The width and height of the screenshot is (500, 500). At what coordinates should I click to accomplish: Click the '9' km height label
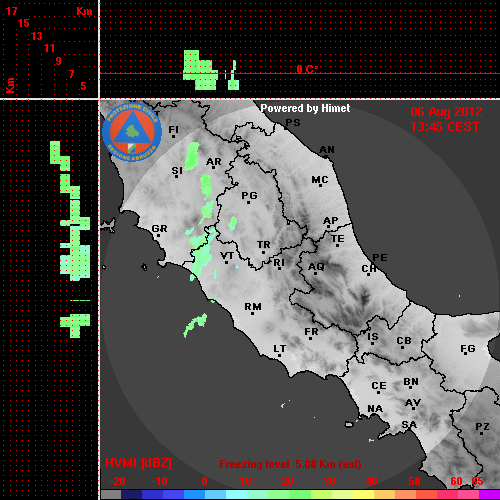coord(59,61)
